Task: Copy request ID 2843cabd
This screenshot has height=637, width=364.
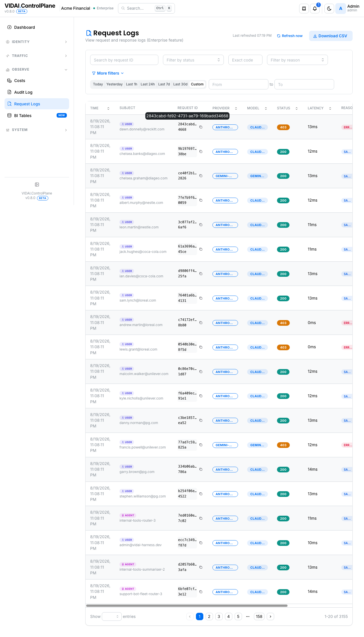Action: coord(201,127)
